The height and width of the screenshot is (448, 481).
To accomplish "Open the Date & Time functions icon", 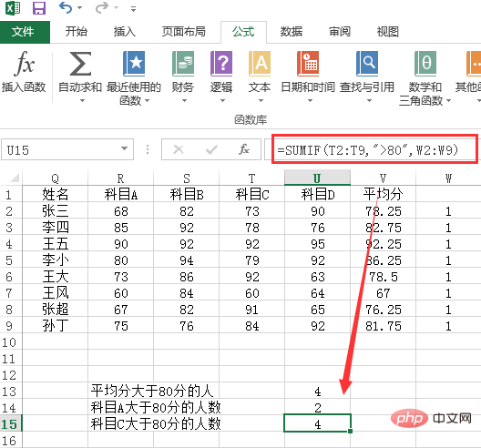I will coord(308,64).
